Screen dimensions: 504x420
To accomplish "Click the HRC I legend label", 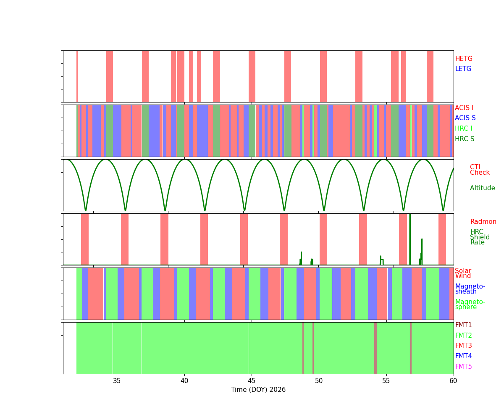I will point(463,129).
